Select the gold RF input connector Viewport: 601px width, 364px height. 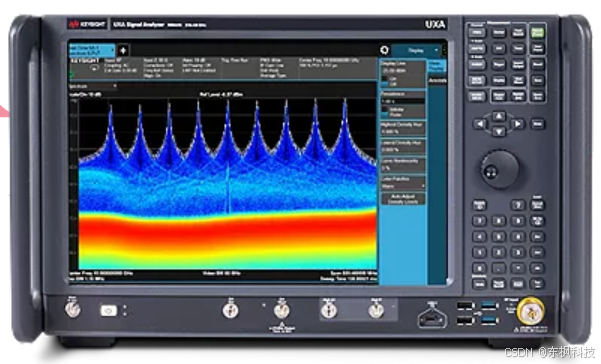click(530, 312)
